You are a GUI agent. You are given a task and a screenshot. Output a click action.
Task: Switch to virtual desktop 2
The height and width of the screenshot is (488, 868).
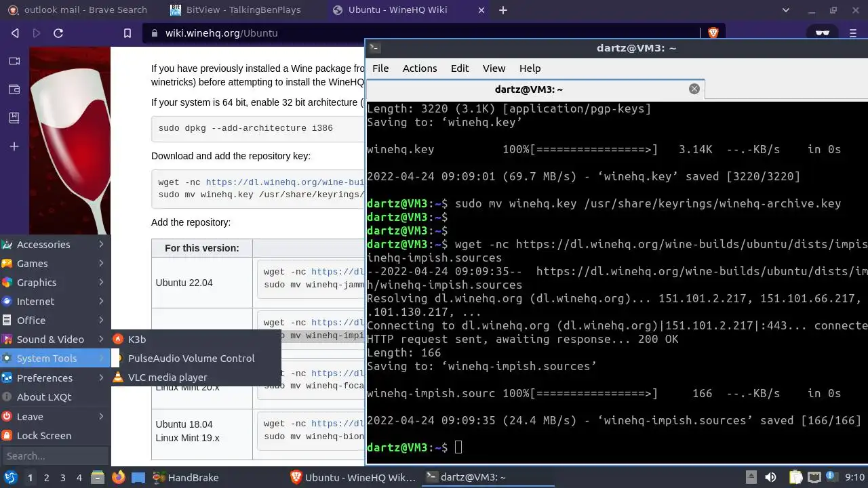coord(46,478)
